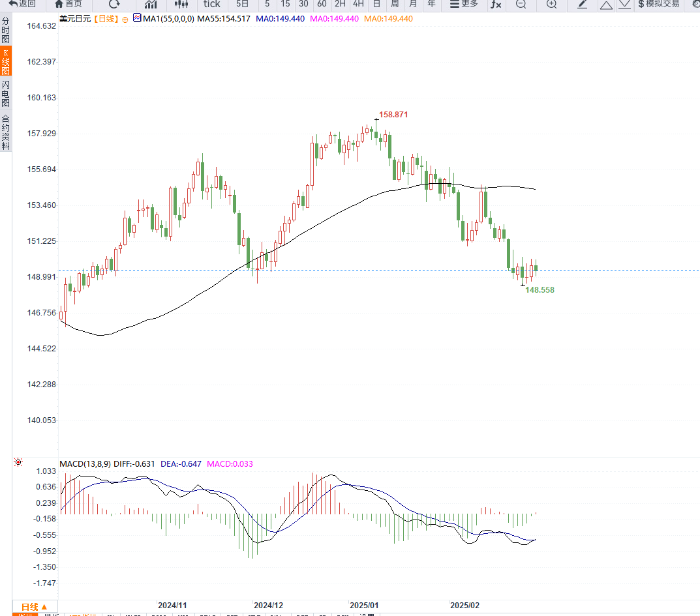The image size is (700, 616).
Task: Click the orange circle icon beside 日线
Action: click(125, 20)
